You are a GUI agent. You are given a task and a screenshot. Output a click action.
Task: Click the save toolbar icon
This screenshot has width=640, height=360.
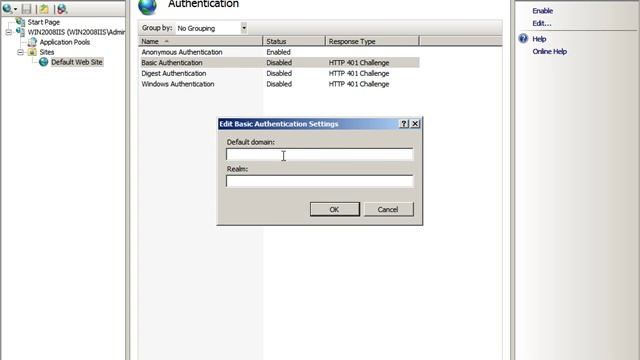click(27, 9)
